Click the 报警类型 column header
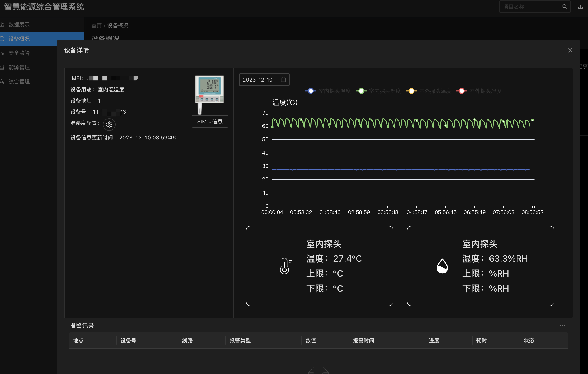Viewport: 588px width, 374px height. [x=240, y=341]
